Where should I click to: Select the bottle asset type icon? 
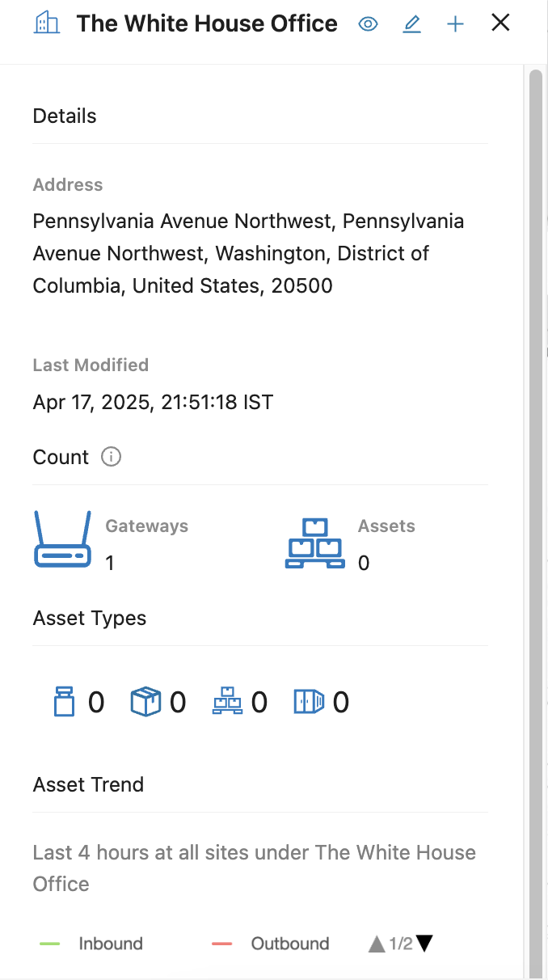[x=65, y=702]
